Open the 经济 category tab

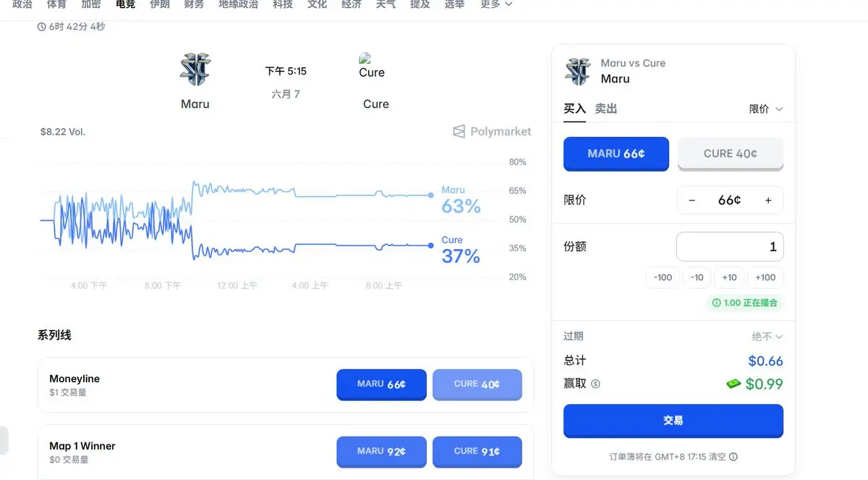(352, 4)
